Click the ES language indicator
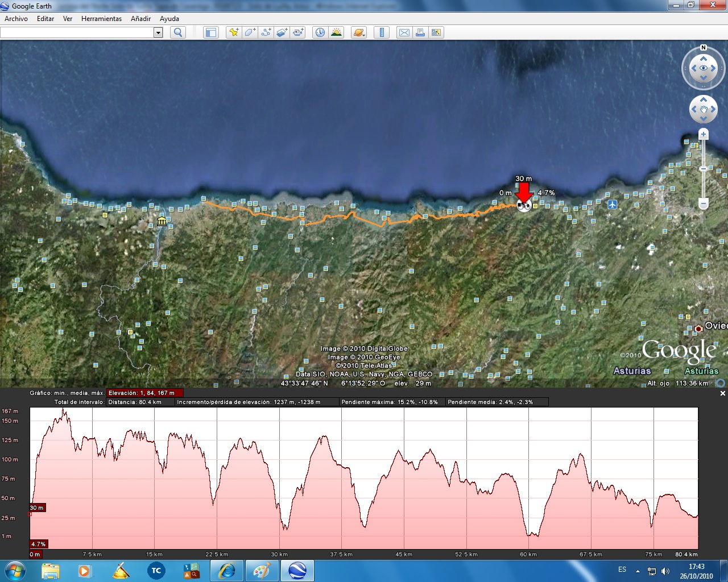 [x=622, y=569]
